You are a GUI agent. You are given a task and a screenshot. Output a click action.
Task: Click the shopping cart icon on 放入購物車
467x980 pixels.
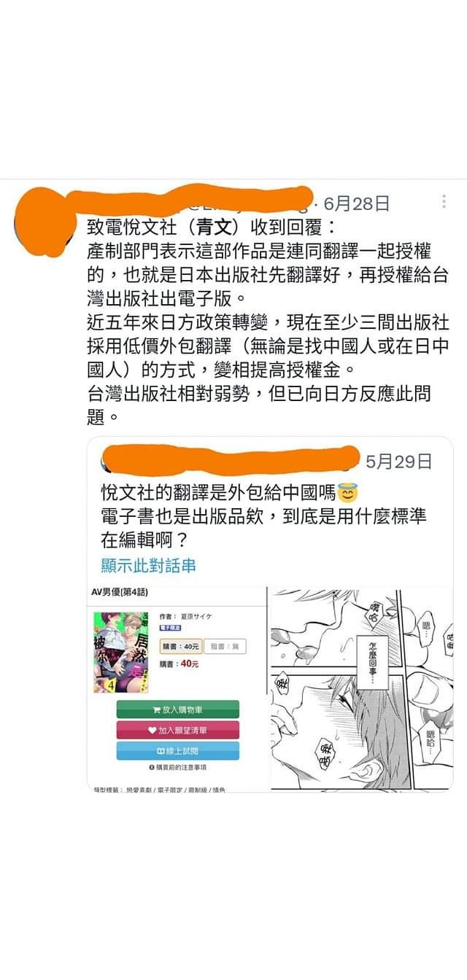(156, 709)
